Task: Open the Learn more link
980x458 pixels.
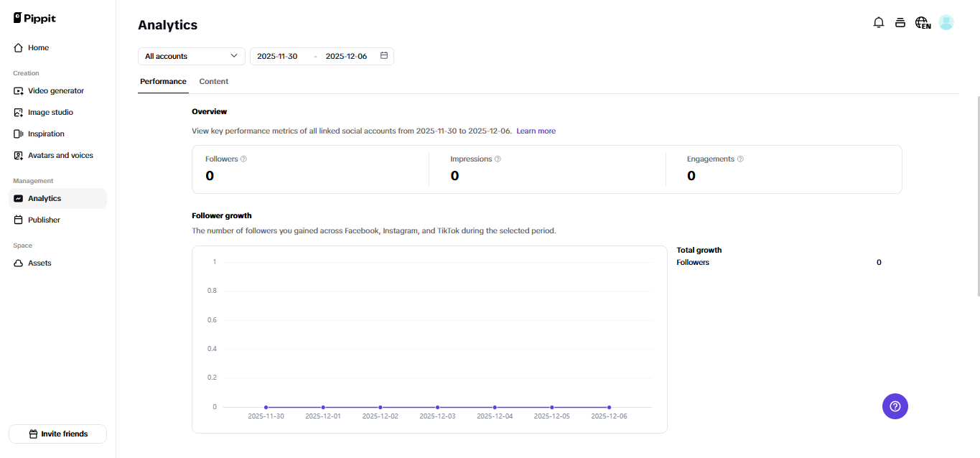Action: coord(536,131)
